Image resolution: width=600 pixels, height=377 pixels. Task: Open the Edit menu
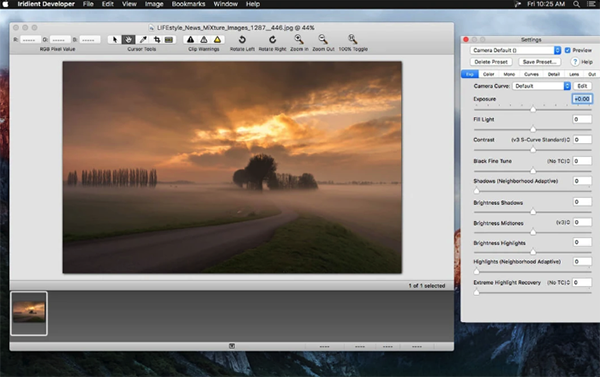click(108, 4)
